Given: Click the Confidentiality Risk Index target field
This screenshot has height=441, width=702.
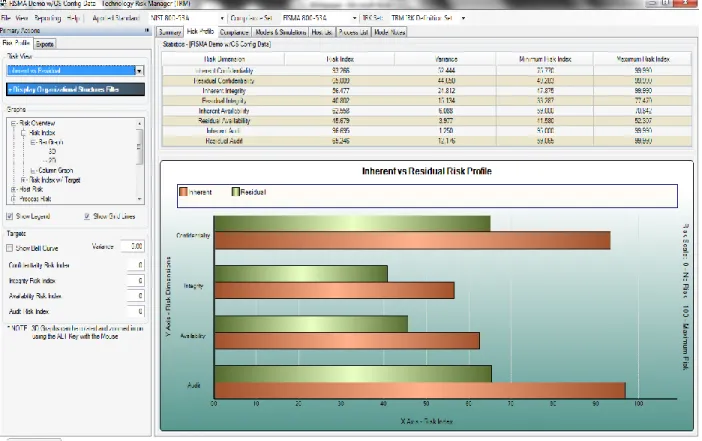Looking at the screenshot, I should (135, 265).
